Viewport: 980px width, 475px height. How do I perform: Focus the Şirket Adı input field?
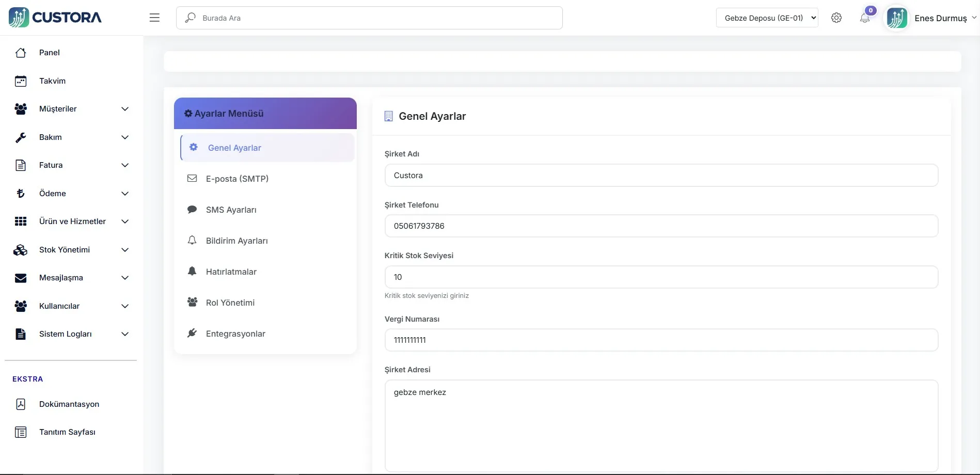(x=661, y=176)
